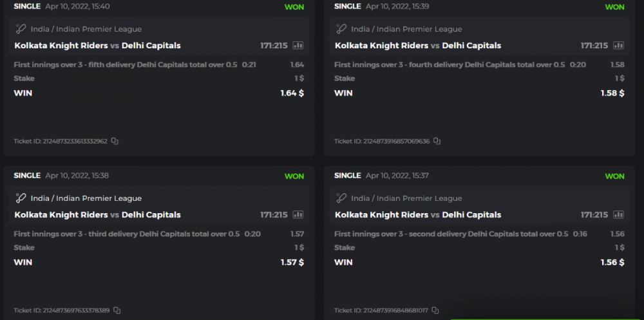Copy ticket ID of the second delivery bet
Viewport: 644px width, 320px height.
[x=435, y=310]
